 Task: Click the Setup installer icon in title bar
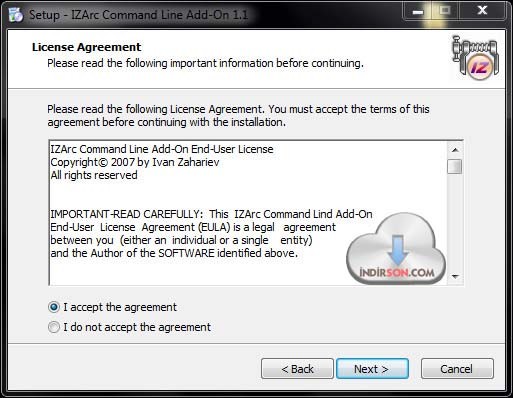[x=16, y=14]
